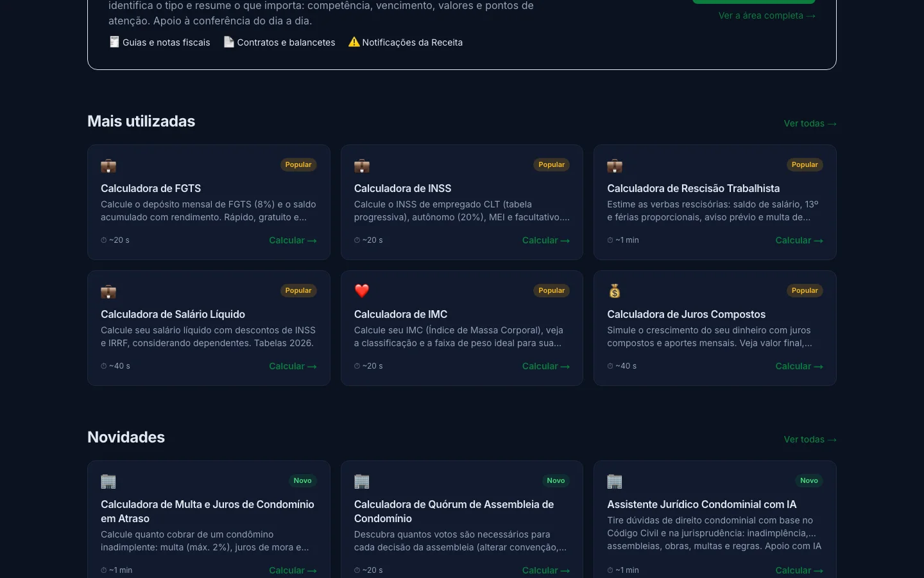
Task: Click ~1 min time on Rescisão Trabalhista card
Action: [627, 240]
